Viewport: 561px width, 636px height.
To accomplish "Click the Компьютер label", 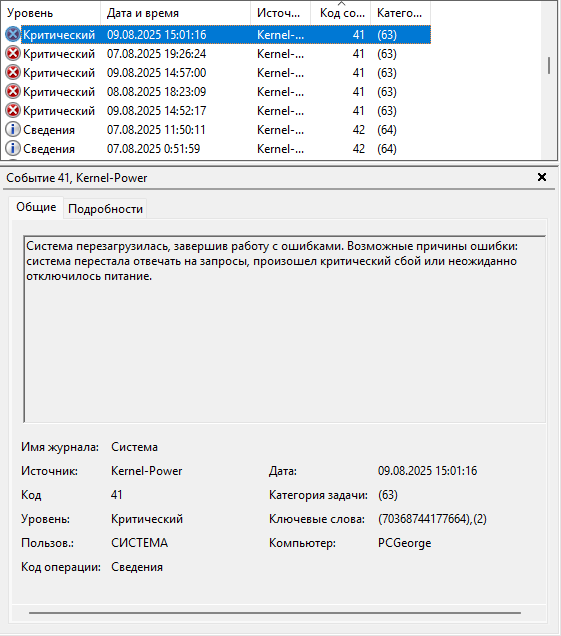I will [302, 543].
